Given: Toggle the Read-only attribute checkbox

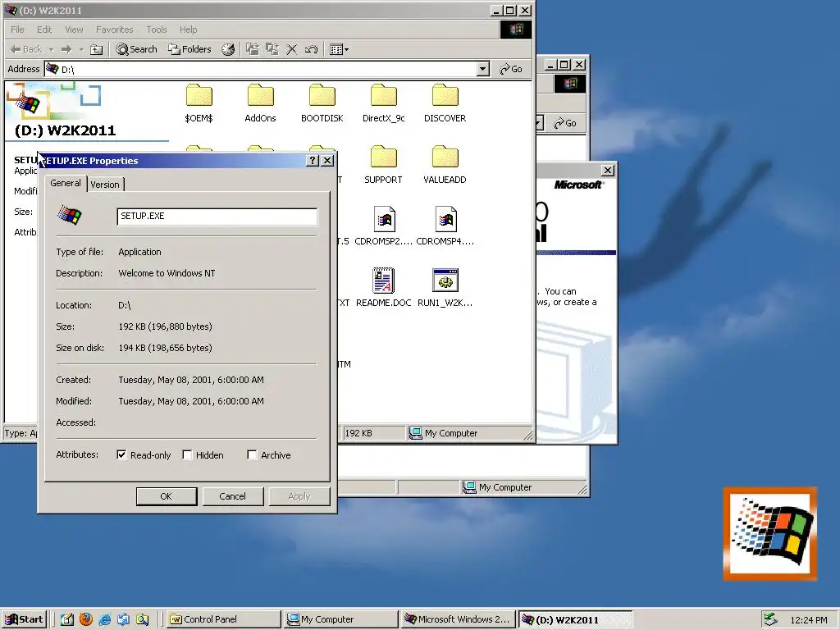Looking at the screenshot, I should pos(121,454).
